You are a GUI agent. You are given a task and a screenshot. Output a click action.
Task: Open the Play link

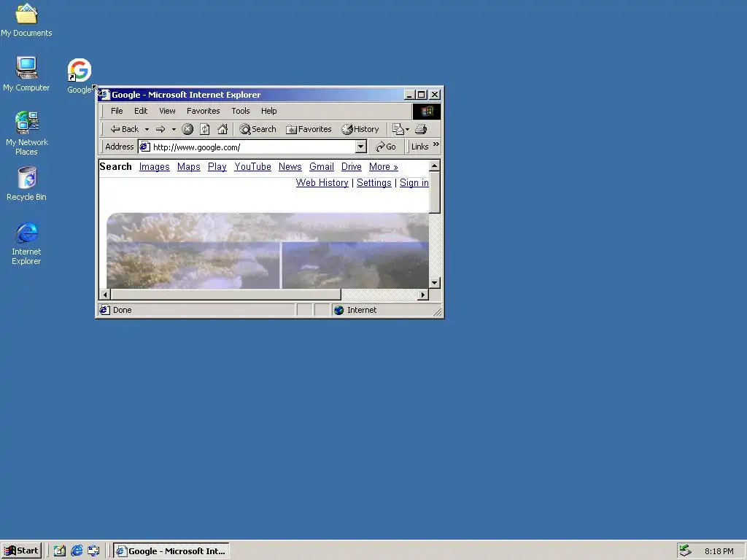(x=217, y=167)
